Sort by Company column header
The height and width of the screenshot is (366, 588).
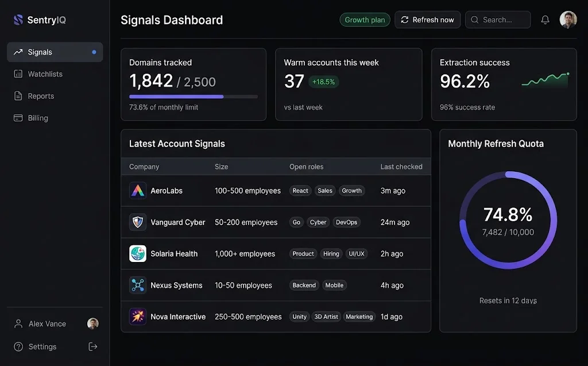tap(144, 167)
